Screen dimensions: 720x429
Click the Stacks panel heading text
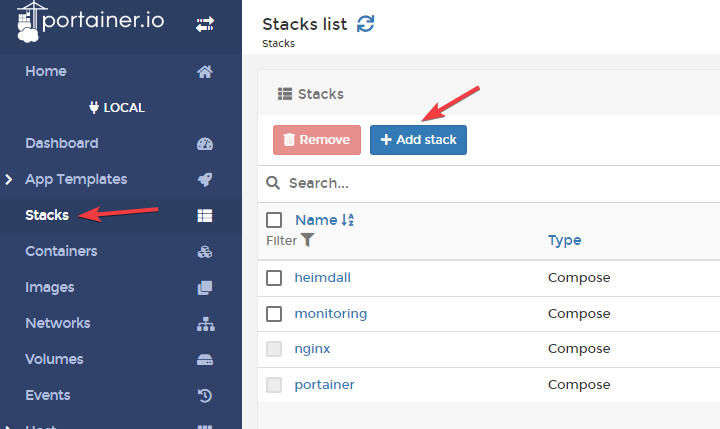[x=321, y=94]
